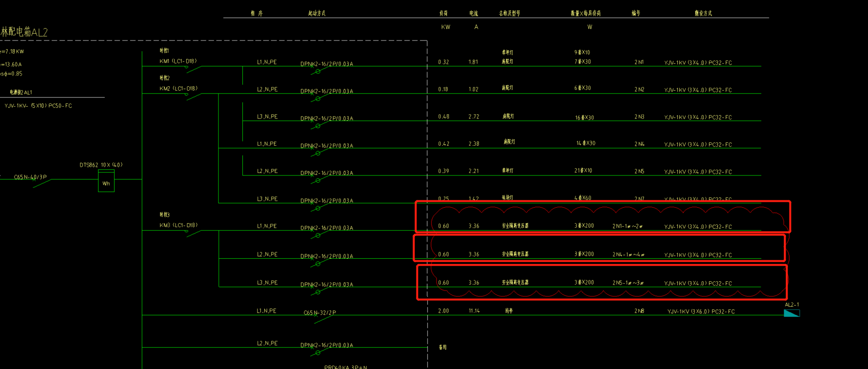Select the 编号 column header
This screenshot has height=369, width=868.
[x=636, y=13]
